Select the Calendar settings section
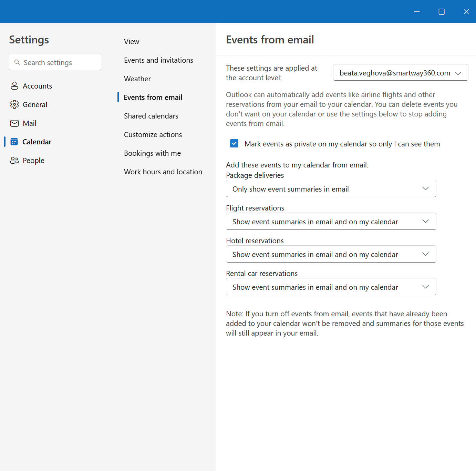This screenshot has height=471, width=476. (x=55, y=142)
